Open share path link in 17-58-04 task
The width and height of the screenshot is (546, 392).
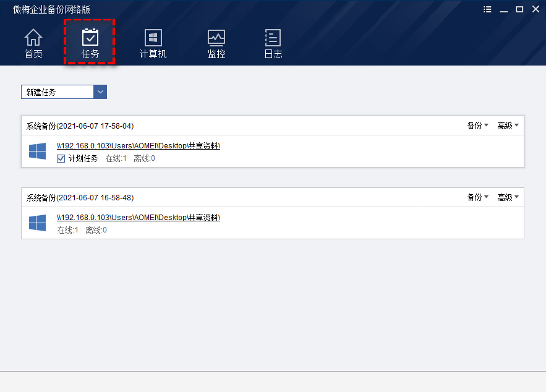(139, 146)
